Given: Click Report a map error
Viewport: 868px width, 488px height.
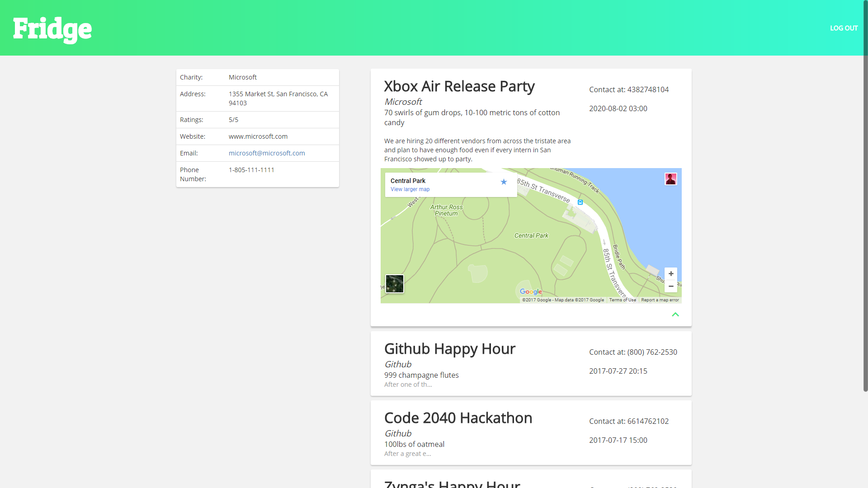Looking at the screenshot, I should [x=660, y=300].
